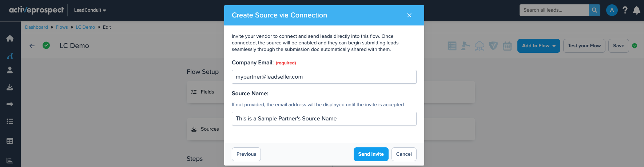Click the Home icon in sidebar
The image size is (644, 167).
[10, 38]
